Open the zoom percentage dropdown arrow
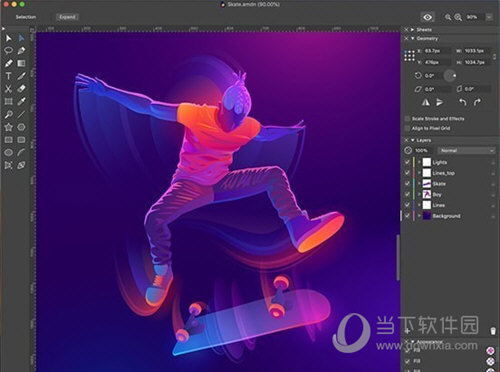Screen dimensions: 500x372 tap(489, 17)
